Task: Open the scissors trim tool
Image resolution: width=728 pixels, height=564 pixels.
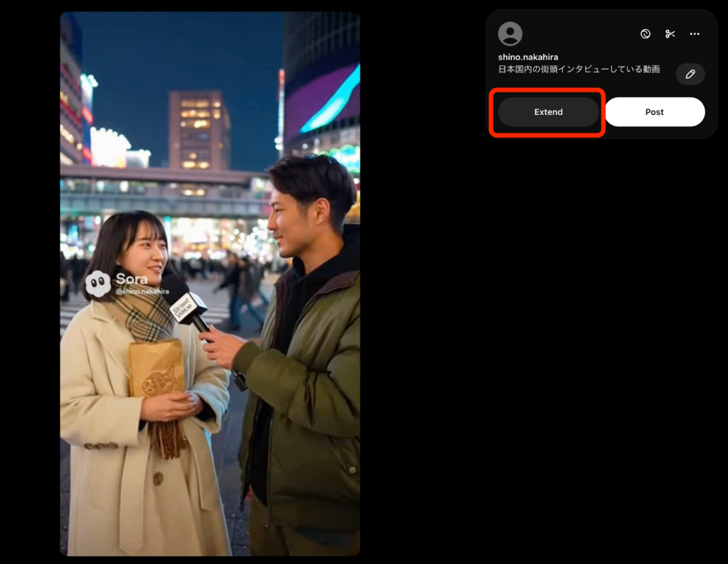Action: click(670, 34)
